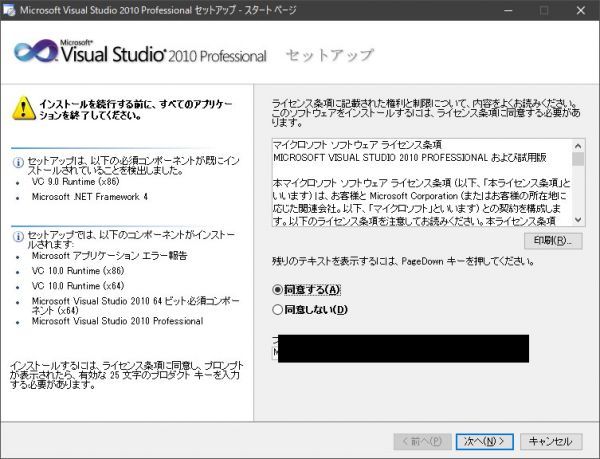Screen dimensions: 600x459
Task: Click the window minimize button
Action: click(x=508, y=10)
